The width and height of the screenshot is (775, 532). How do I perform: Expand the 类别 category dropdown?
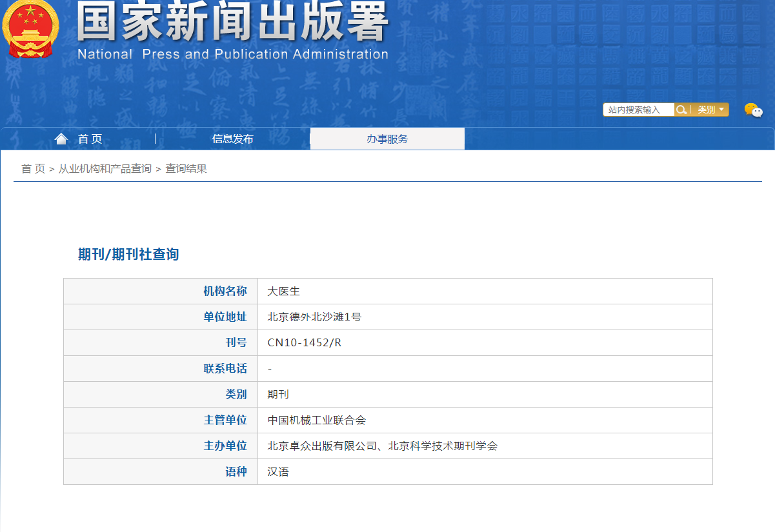[x=710, y=110]
